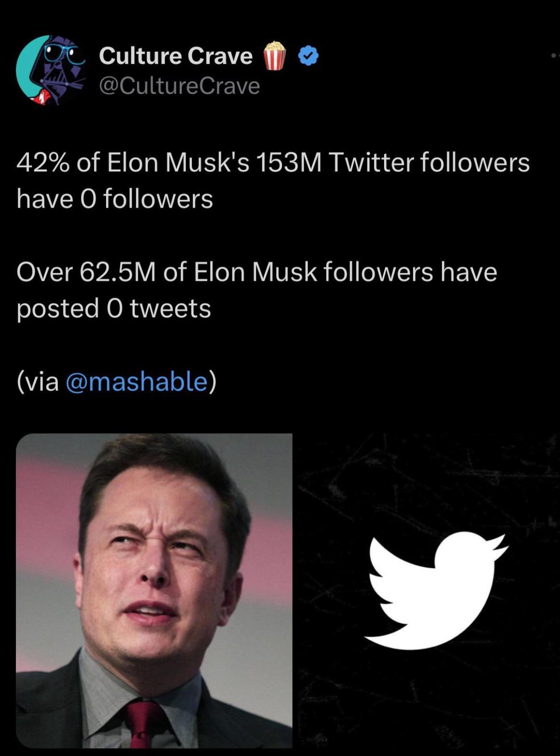Click the verified checkmark to view verification info
Screen dimensions: 560x756
coord(307,56)
